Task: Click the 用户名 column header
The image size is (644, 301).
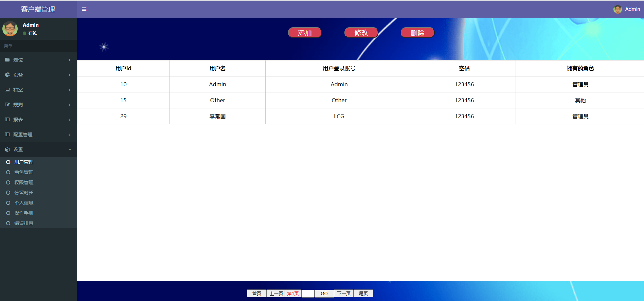Action: (217, 68)
